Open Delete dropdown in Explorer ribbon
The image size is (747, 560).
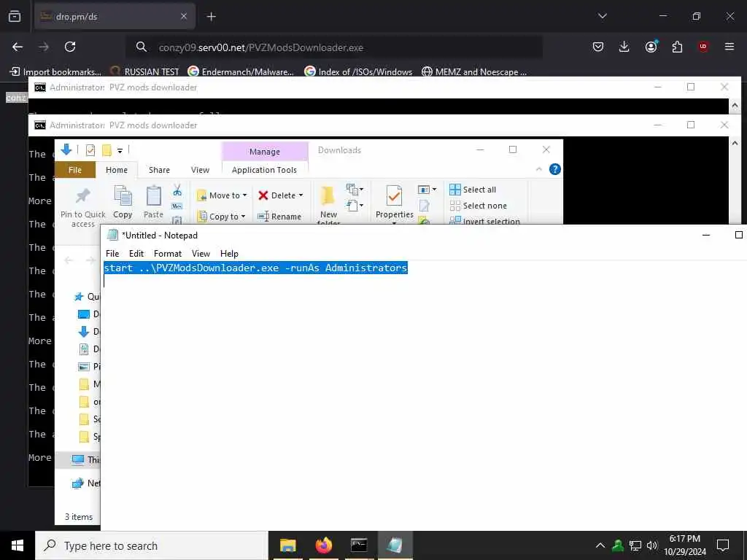pyautogui.click(x=281, y=195)
